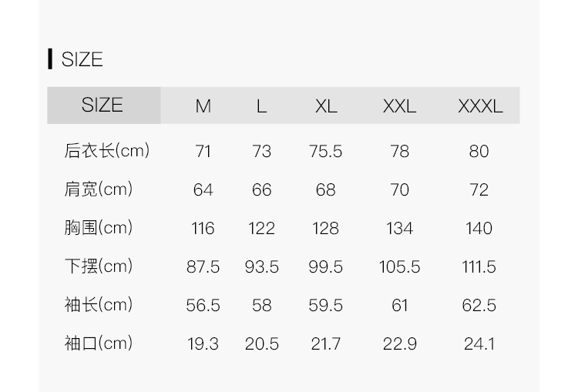
Task: Select the M size column header
Action: click(x=203, y=106)
